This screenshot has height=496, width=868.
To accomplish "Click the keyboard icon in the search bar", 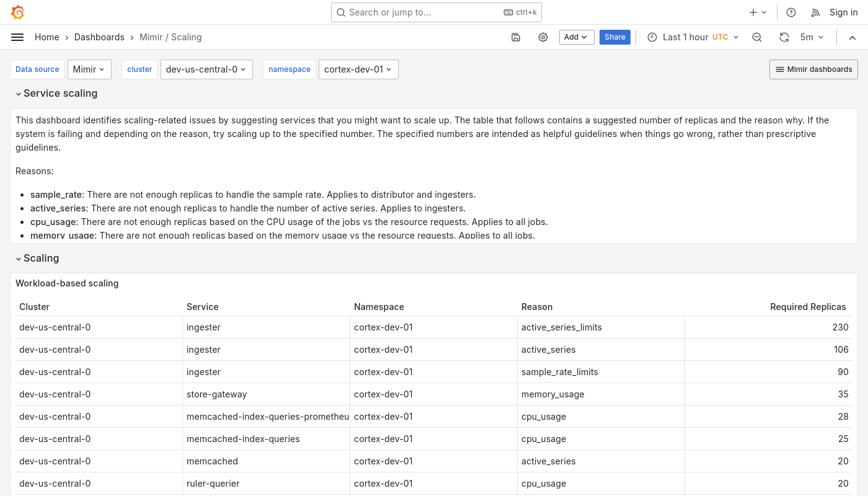I will pos(508,12).
